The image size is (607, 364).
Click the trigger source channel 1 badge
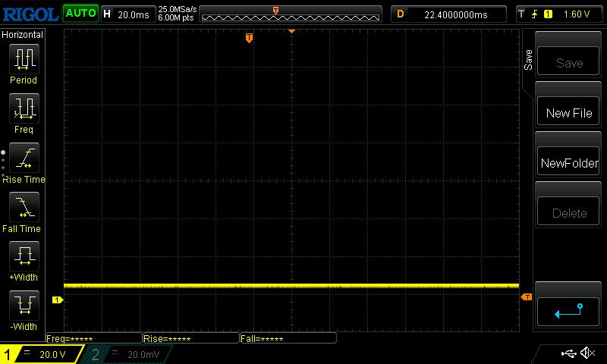click(x=548, y=14)
